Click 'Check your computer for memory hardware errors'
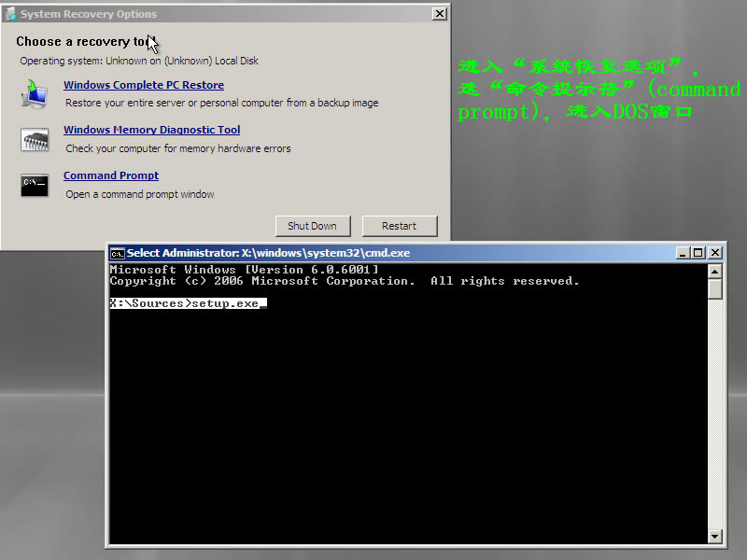Image resolution: width=747 pixels, height=560 pixels. 178,148
